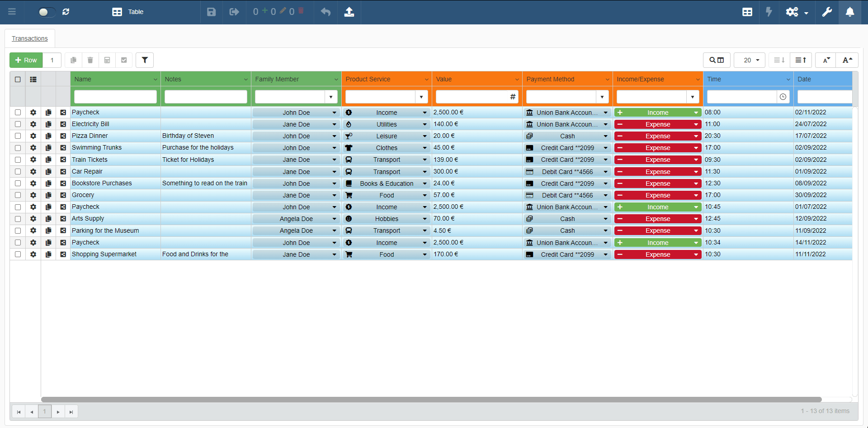The height and width of the screenshot is (428, 868).
Task: Increase font size with the larger A icon
Action: (847, 60)
